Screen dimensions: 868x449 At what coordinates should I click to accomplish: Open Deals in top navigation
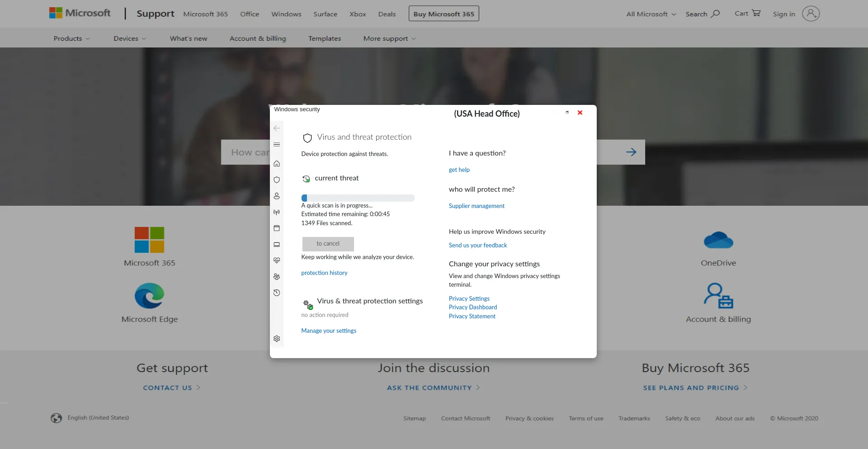point(387,14)
